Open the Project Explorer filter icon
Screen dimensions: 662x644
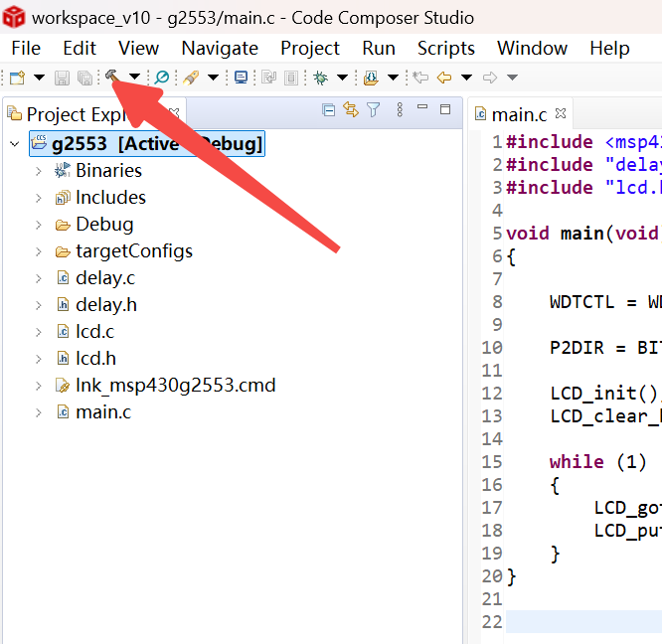point(374,110)
